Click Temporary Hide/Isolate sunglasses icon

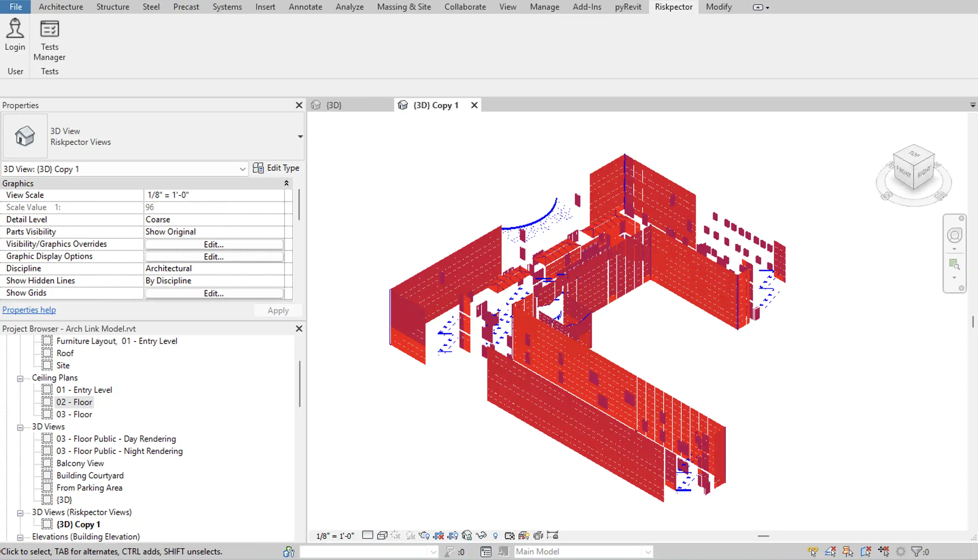coord(481,536)
